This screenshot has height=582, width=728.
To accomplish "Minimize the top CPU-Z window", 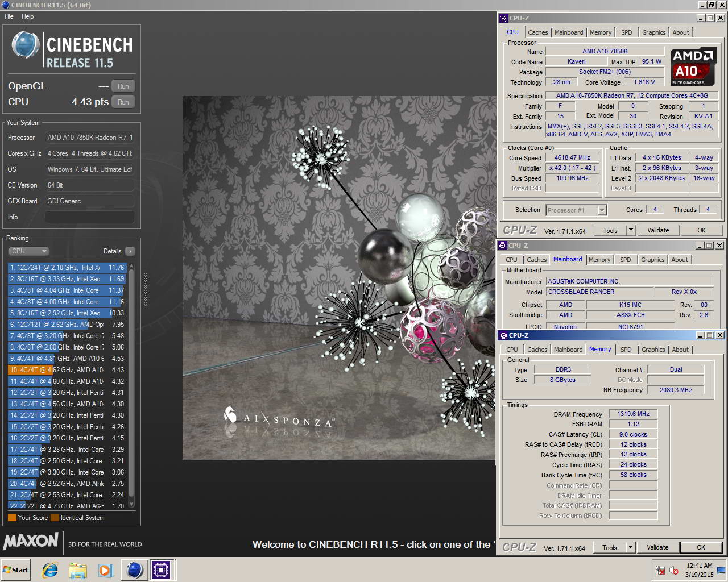I will coord(700,18).
